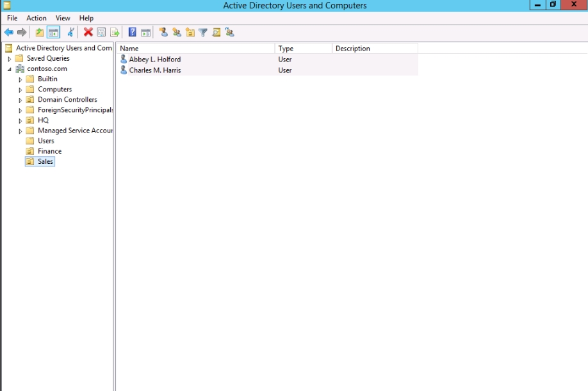Open Help with question mark icon
This screenshot has width=588, height=391.
[133, 32]
